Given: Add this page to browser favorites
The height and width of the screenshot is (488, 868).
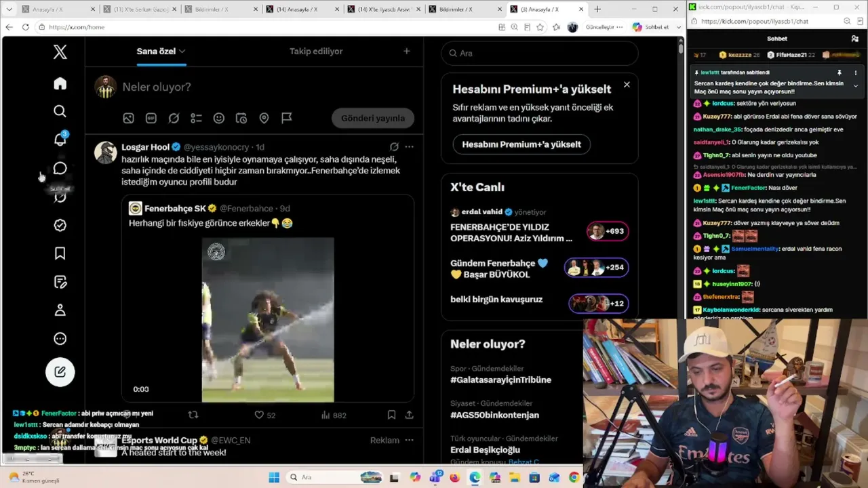Looking at the screenshot, I should (x=540, y=27).
